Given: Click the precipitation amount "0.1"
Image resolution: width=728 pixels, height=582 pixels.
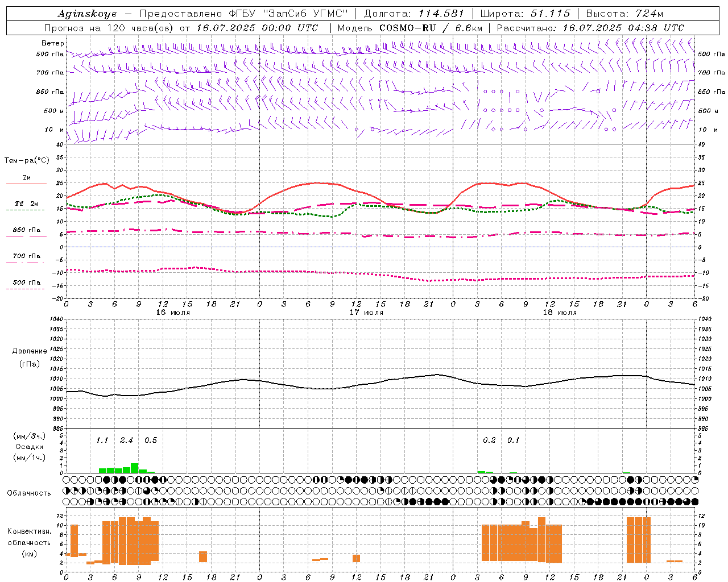Looking at the screenshot, I should point(513,440).
